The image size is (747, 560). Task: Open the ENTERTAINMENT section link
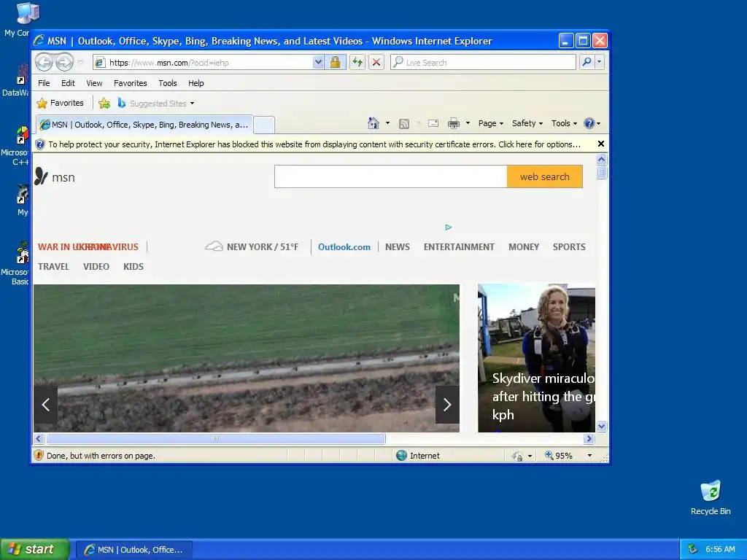(x=459, y=247)
